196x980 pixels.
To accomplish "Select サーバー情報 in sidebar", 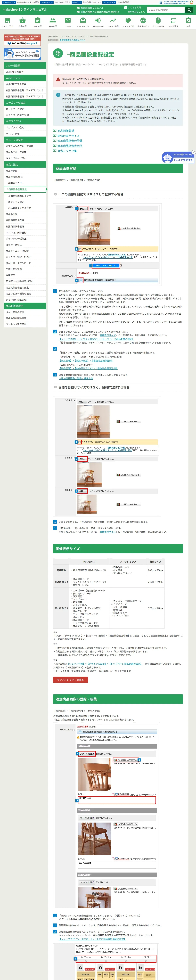I will tap(25, 134).
